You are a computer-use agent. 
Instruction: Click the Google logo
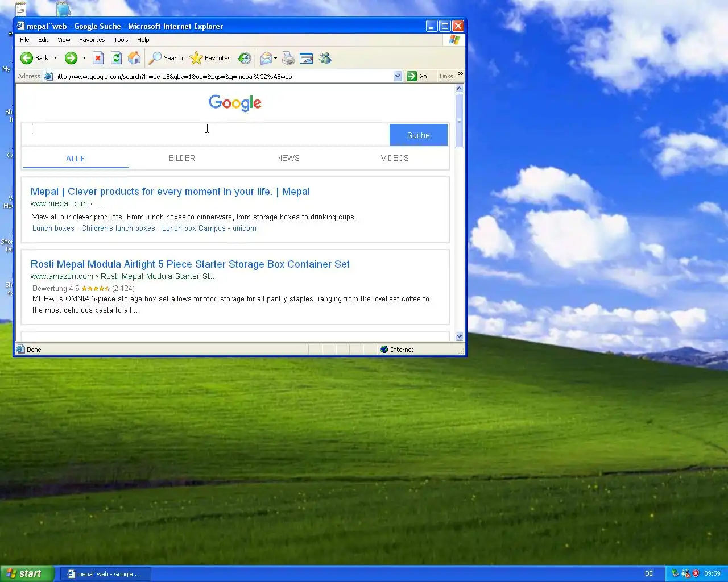click(x=235, y=103)
